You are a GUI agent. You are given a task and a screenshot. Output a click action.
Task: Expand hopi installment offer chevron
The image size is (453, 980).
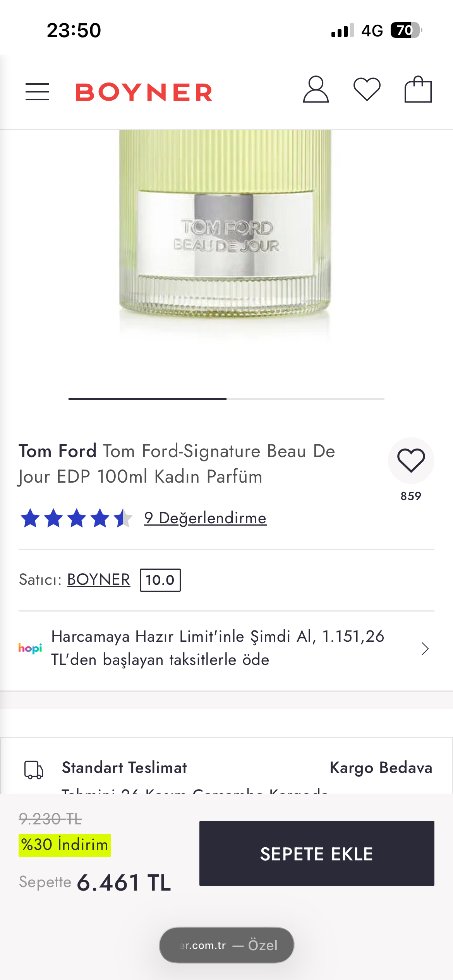click(x=425, y=648)
